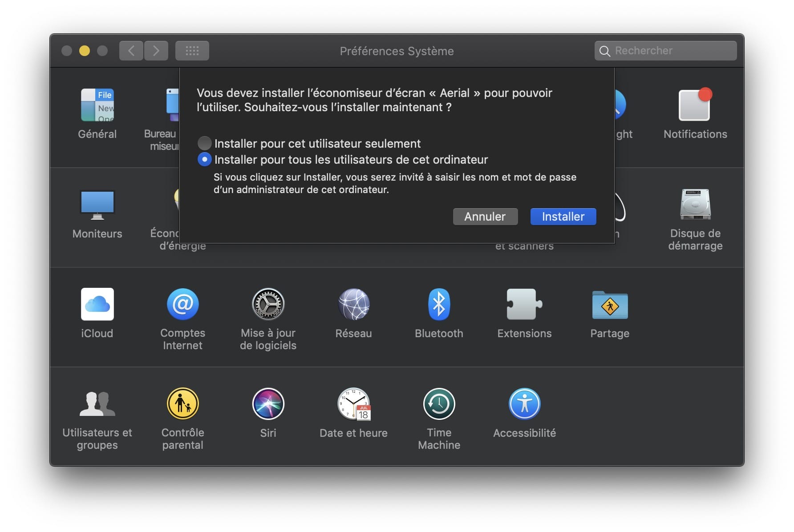Open the Time Machine pane
The width and height of the screenshot is (794, 532).
point(439,404)
